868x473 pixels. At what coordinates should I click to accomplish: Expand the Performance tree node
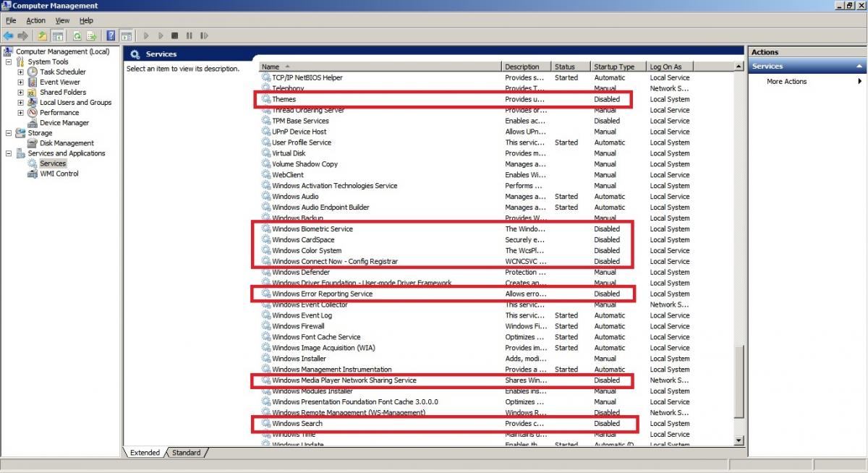[21, 113]
